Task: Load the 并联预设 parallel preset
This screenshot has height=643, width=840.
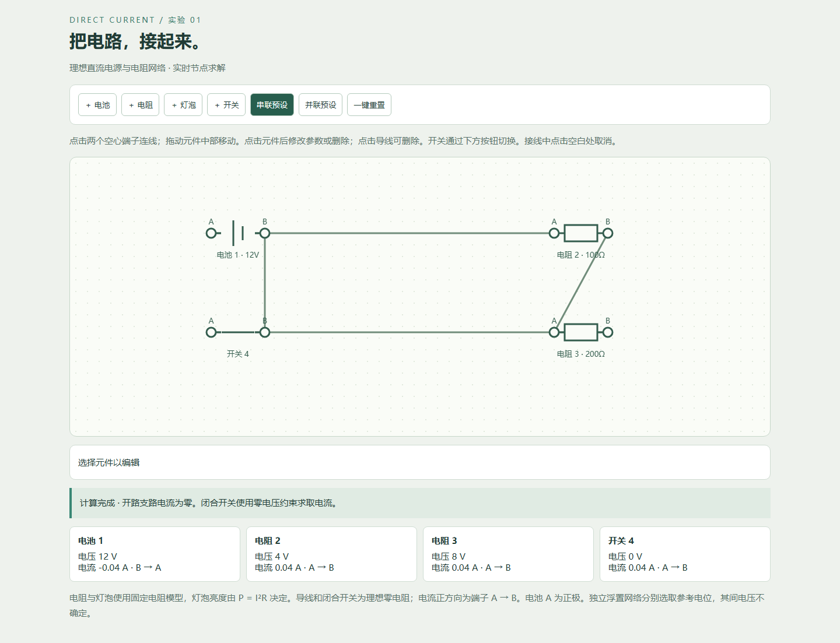Action: (x=320, y=105)
